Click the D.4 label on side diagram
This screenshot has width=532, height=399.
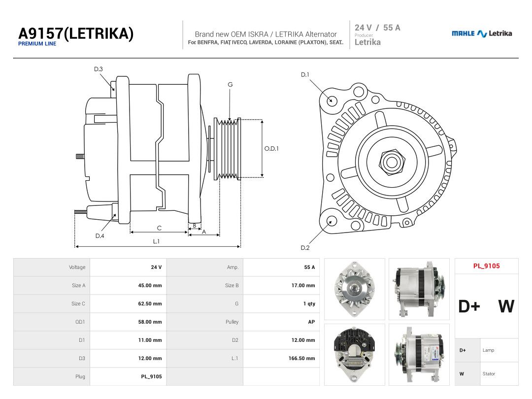pyautogui.click(x=100, y=236)
